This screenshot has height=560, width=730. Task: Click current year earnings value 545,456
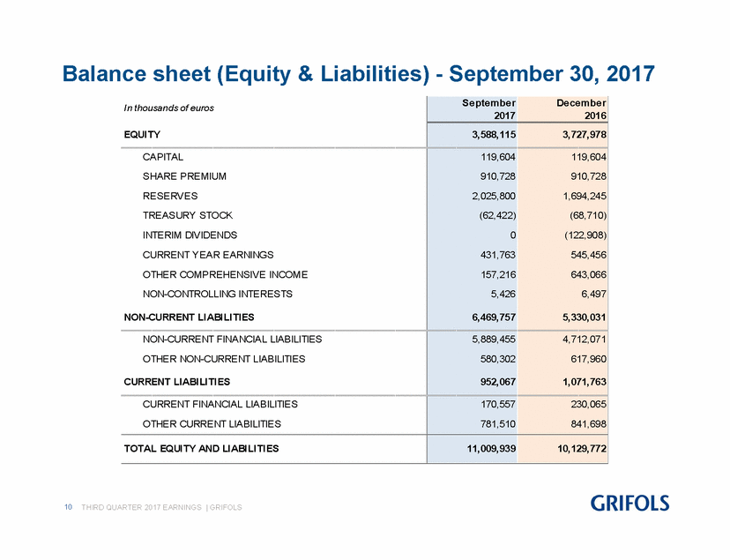click(x=588, y=255)
